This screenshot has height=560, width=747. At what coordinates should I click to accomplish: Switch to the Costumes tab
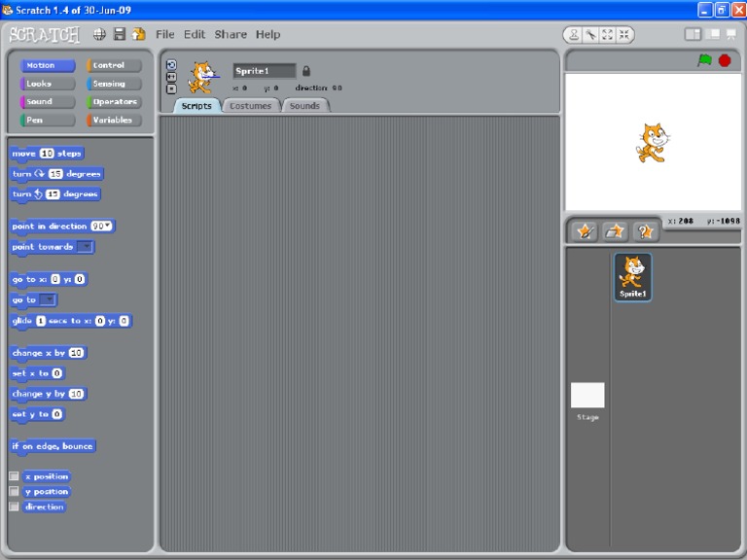[x=251, y=106]
